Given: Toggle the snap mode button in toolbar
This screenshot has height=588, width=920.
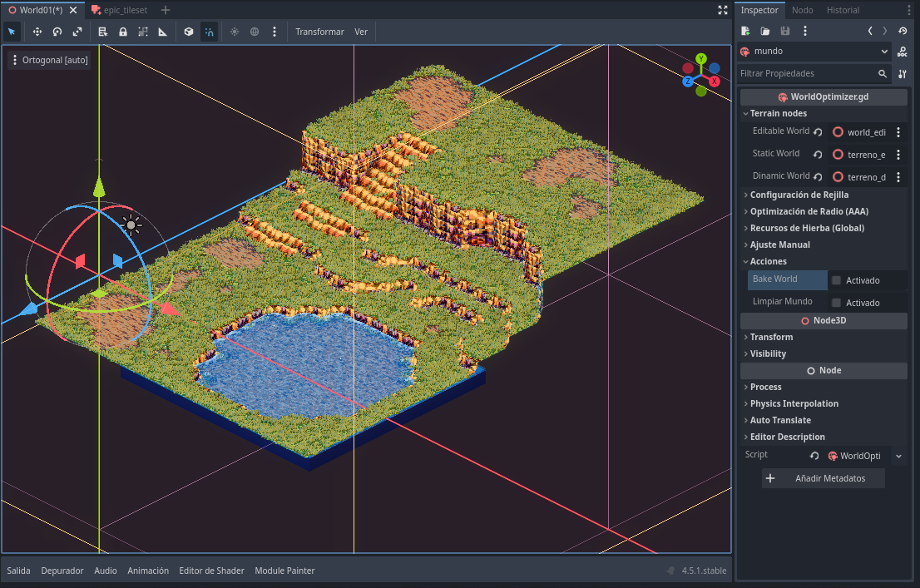Looking at the screenshot, I should 209,32.
